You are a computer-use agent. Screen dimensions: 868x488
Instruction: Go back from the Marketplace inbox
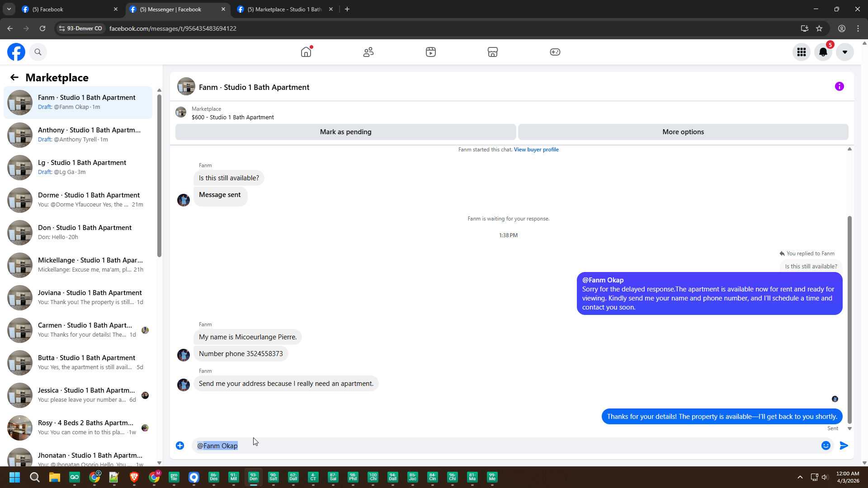[x=14, y=77]
